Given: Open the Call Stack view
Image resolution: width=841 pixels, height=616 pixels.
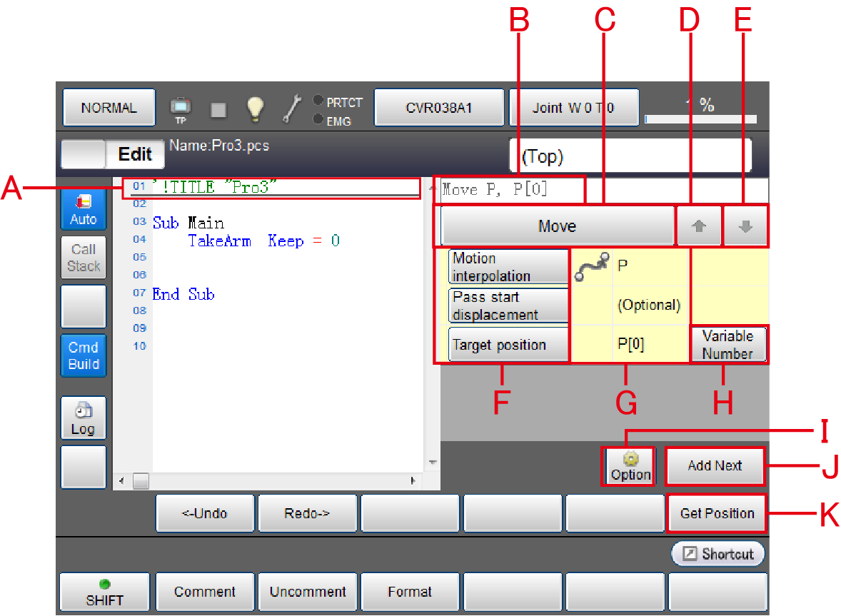Looking at the screenshot, I should pos(83,258).
